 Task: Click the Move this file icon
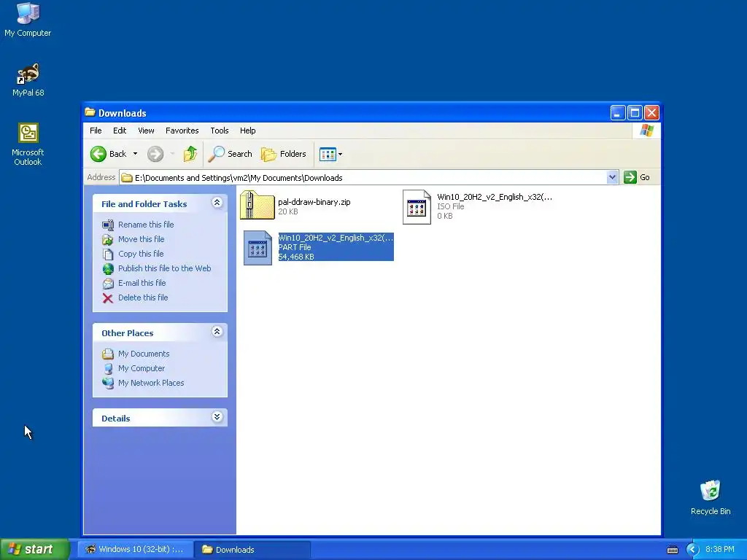pos(108,239)
